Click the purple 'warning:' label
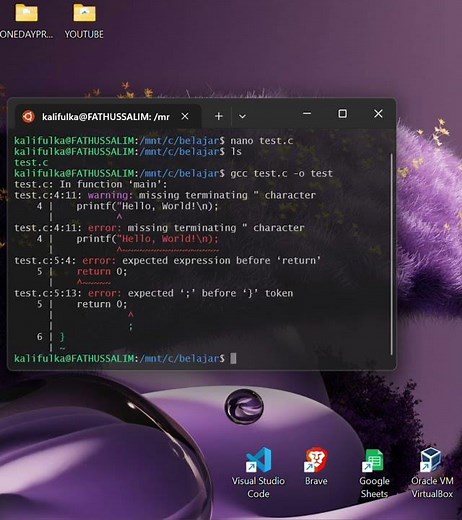The width and height of the screenshot is (462, 520). click(110, 195)
